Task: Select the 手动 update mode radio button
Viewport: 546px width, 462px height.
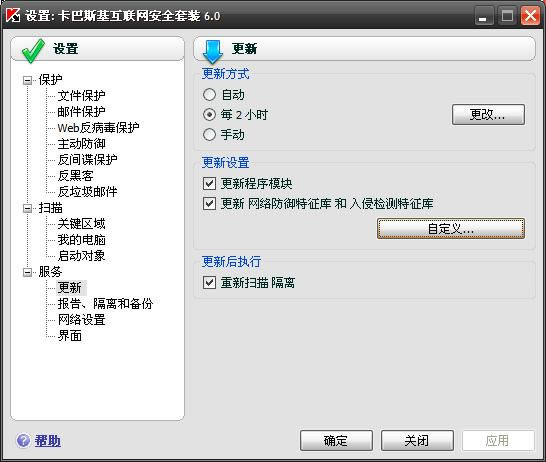Action: pos(209,135)
